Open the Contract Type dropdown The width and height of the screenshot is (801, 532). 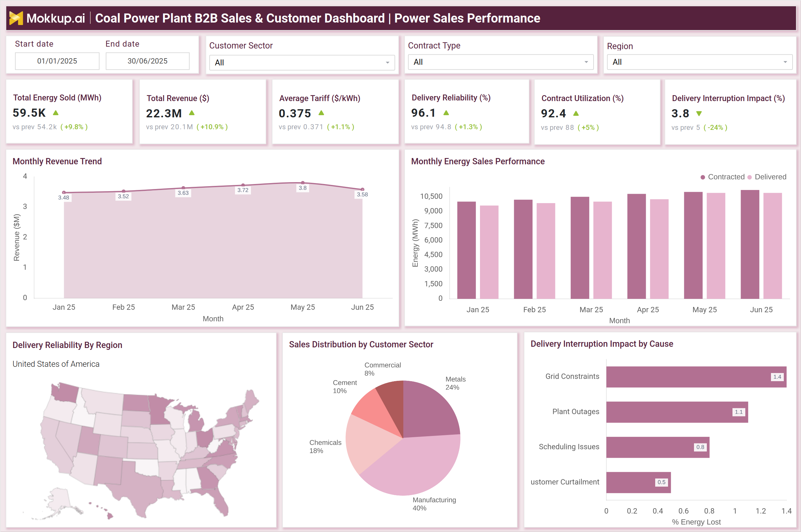501,62
